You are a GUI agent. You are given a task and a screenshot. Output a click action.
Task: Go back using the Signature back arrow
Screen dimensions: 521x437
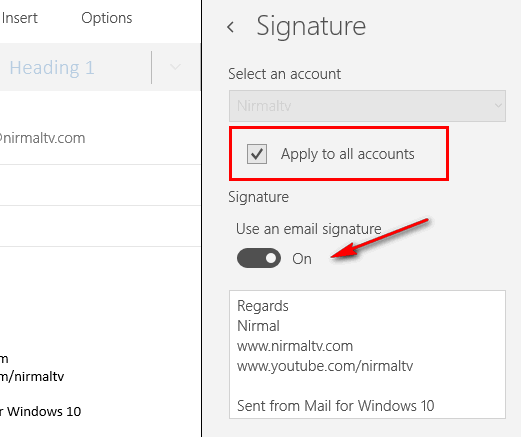(x=231, y=27)
